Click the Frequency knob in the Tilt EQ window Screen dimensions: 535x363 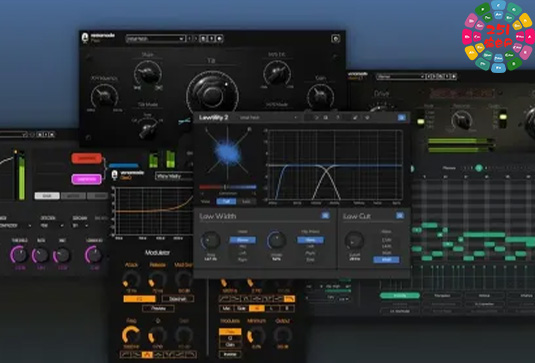[x=104, y=97]
